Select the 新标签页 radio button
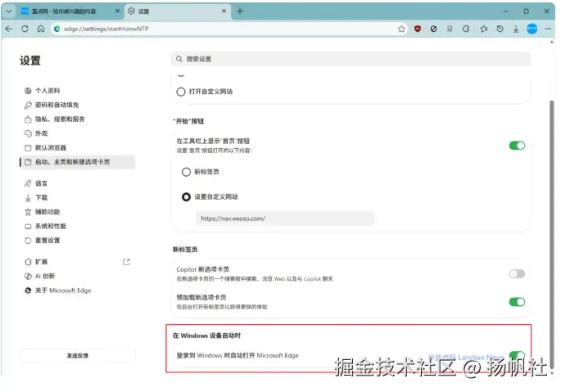The image size is (561, 392). (186, 172)
